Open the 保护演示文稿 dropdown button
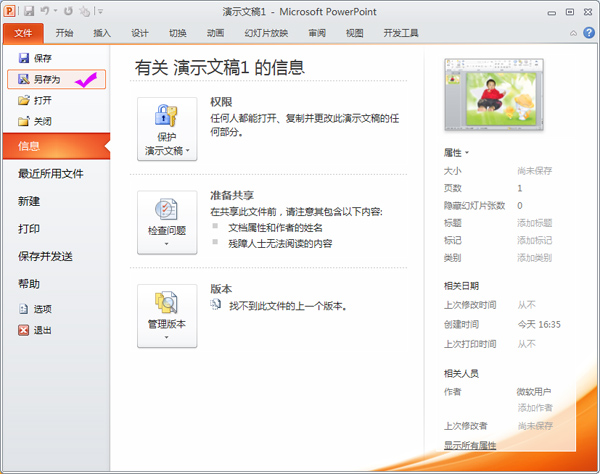600x474 pixels. pyautogui.click(x=167, y=129)
